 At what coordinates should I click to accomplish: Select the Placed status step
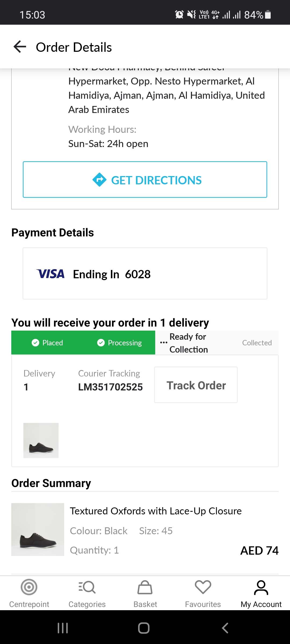tap(47, 343)
